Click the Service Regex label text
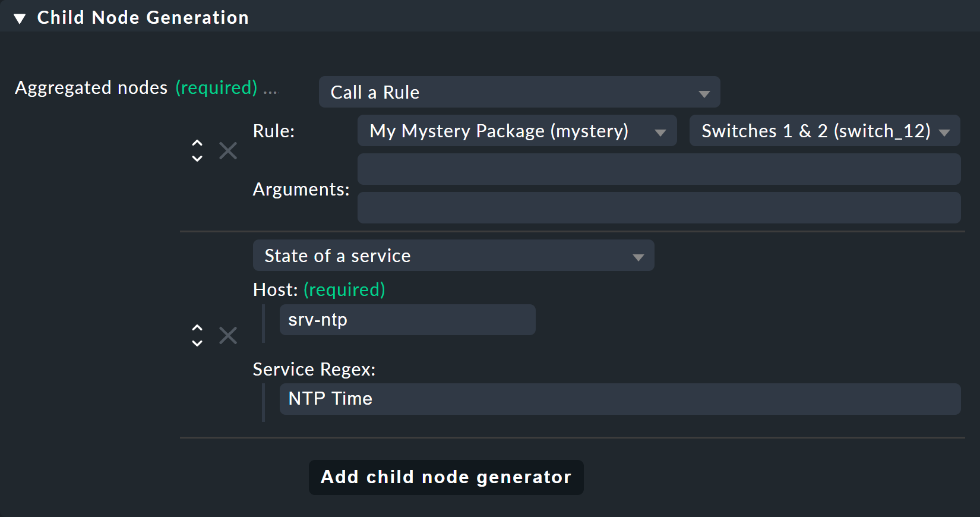 [x=314, y=370]
